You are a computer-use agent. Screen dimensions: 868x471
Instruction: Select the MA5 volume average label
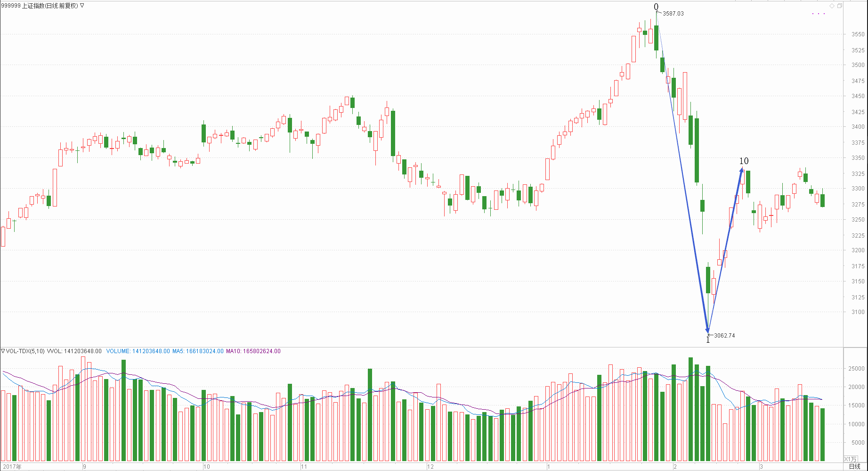pyautogui.click(x=198, y=351)
